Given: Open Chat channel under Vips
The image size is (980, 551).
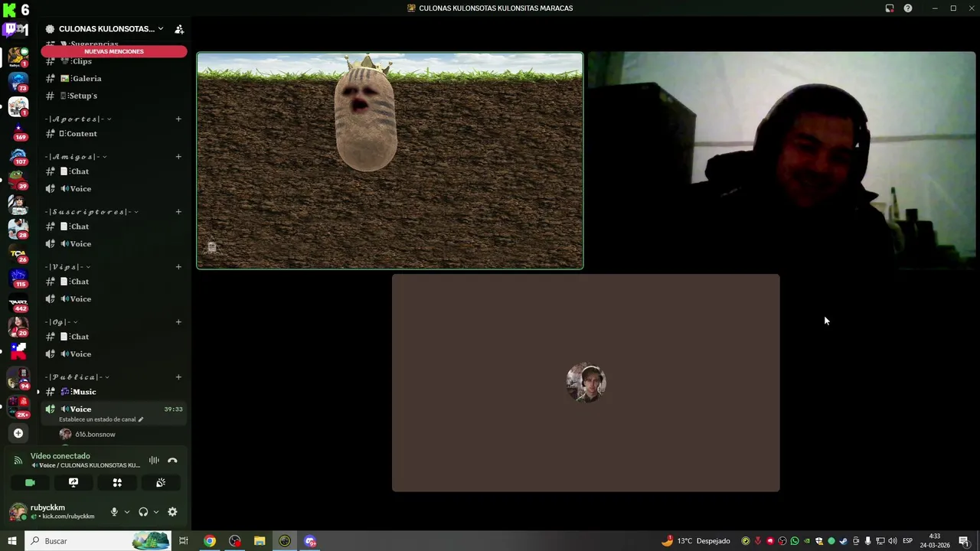Looking at the screenshot, I should [x=114, y=282].
